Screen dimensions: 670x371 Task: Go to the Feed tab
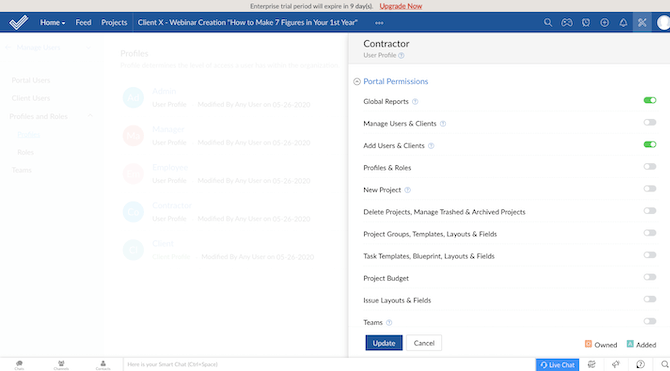pyautogui.click(x=83, y=23)
